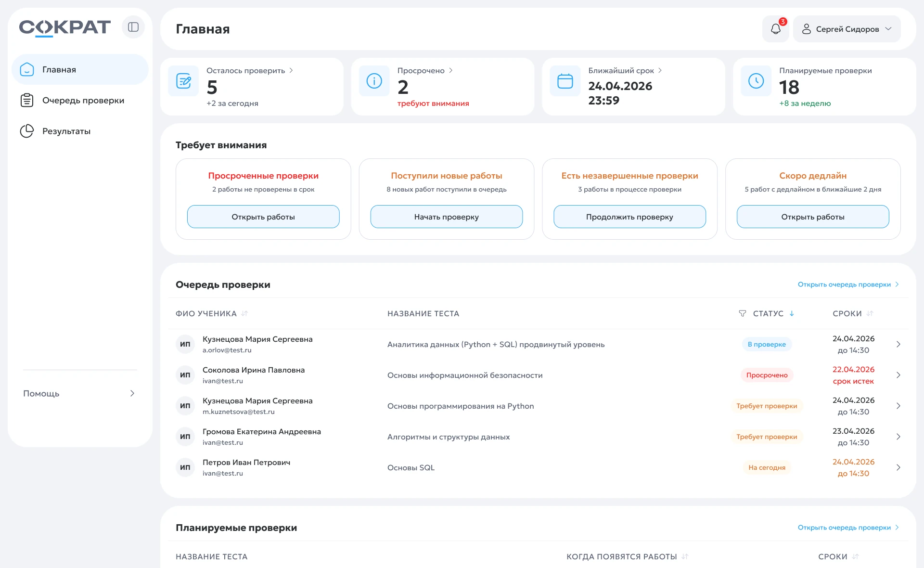Viewport: 924px width, 568px height.
Task: Click the calendar icon on Ближайший срок card
Action: coord(565,81)
